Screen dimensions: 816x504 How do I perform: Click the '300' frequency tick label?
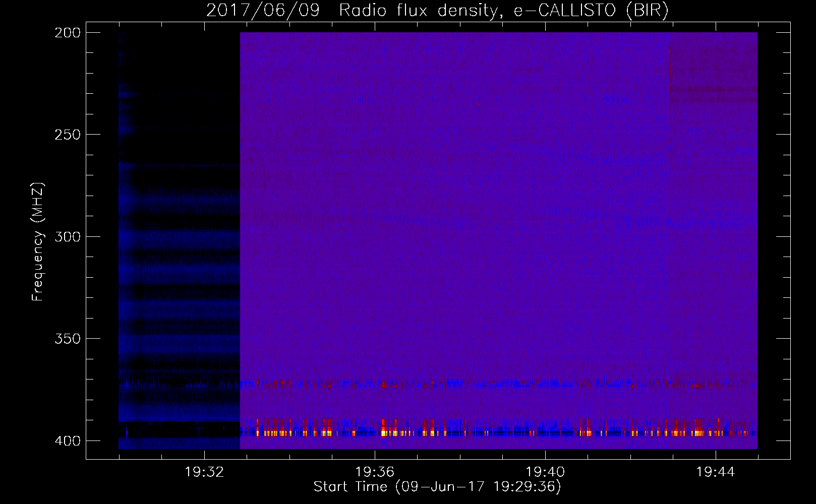[x=68, y=236]
